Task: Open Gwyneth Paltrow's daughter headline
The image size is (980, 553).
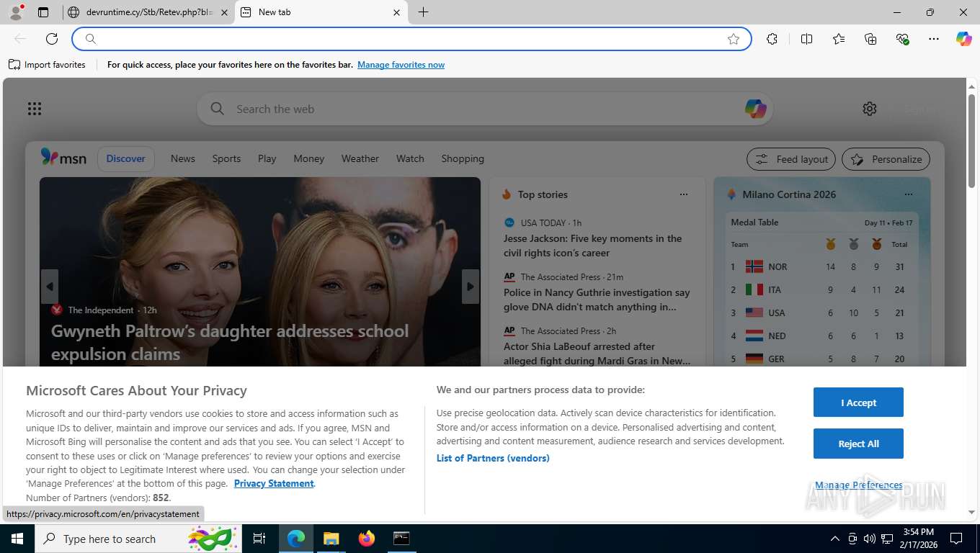Action: point(230,342)
